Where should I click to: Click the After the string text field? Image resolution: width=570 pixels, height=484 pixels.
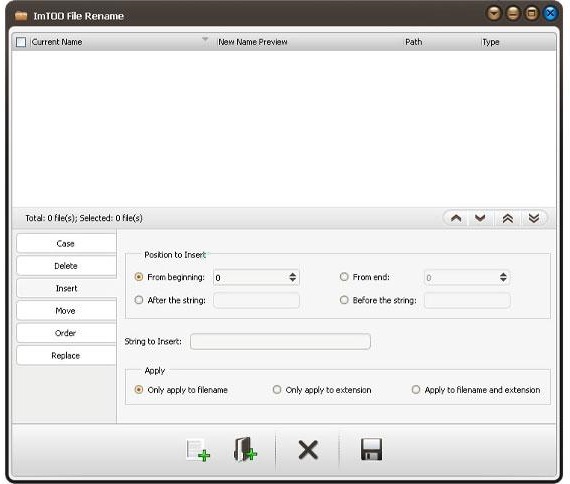point(256,300)
